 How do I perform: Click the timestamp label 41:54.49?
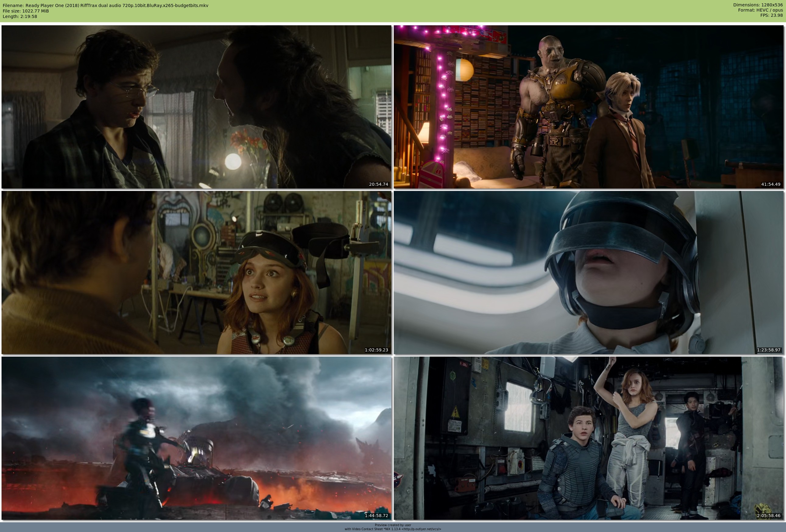tap(771, 184)
